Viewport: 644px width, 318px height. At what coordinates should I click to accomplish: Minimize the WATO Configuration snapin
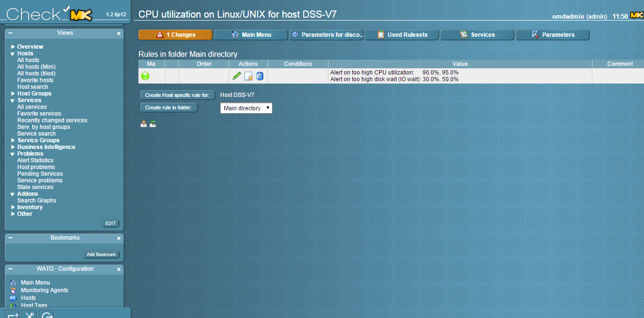click(11, 269)
